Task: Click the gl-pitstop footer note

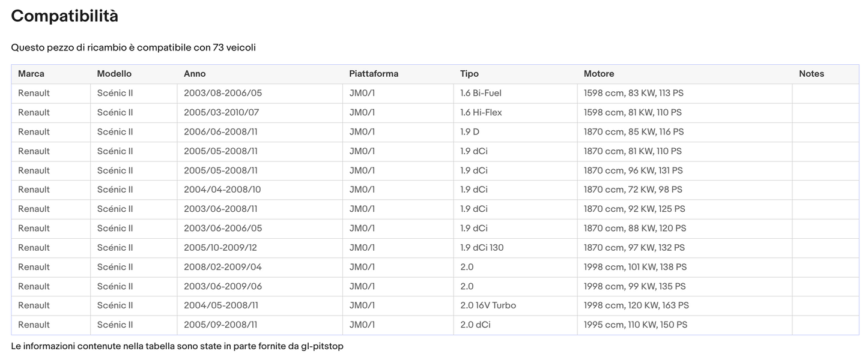Action: click(x=177, y=346)
